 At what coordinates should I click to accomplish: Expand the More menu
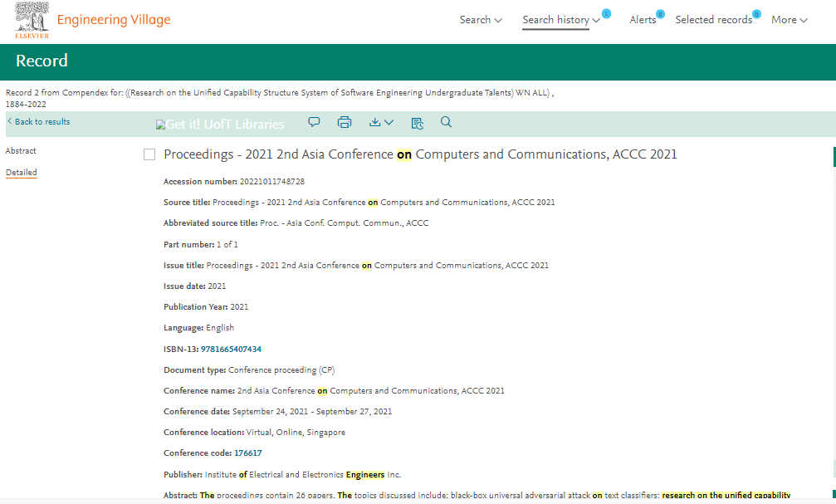pyautogui.click(x=789, y=20)
